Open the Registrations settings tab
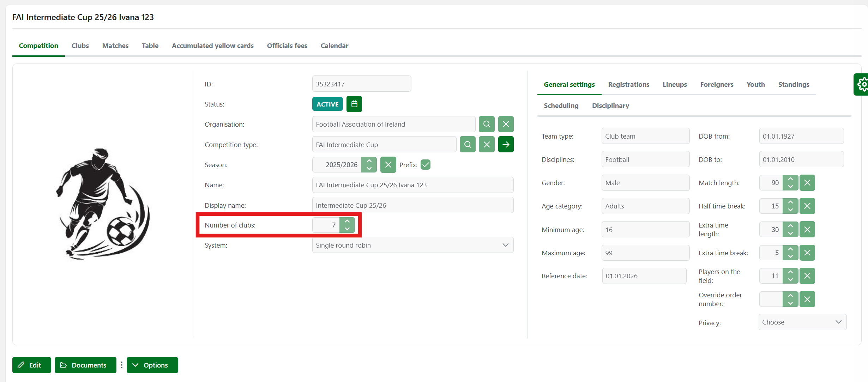This screenshot has width=868, height=382. click(x=628, y=84)
